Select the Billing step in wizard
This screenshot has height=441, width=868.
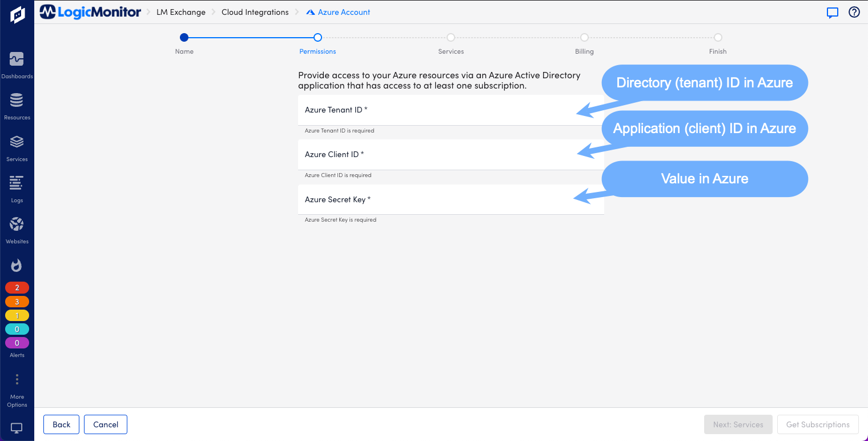[584, 43]
